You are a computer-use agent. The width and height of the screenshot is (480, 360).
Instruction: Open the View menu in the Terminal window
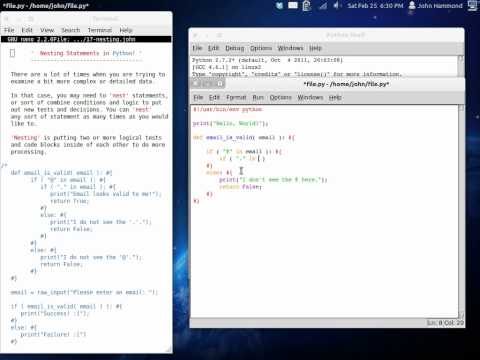[47, 30]
